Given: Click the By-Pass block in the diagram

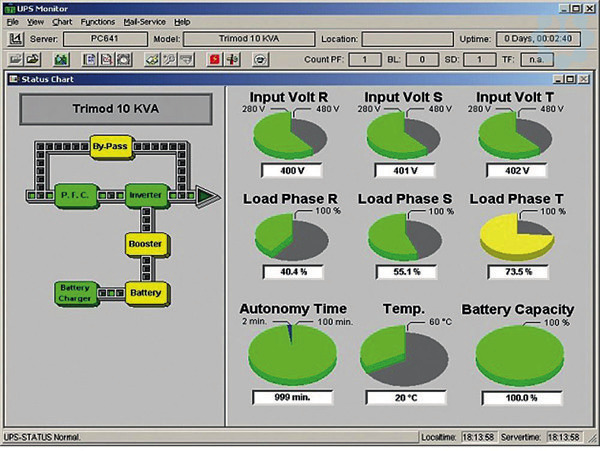Looking at the screenshot, I should (x=111, y=146).
